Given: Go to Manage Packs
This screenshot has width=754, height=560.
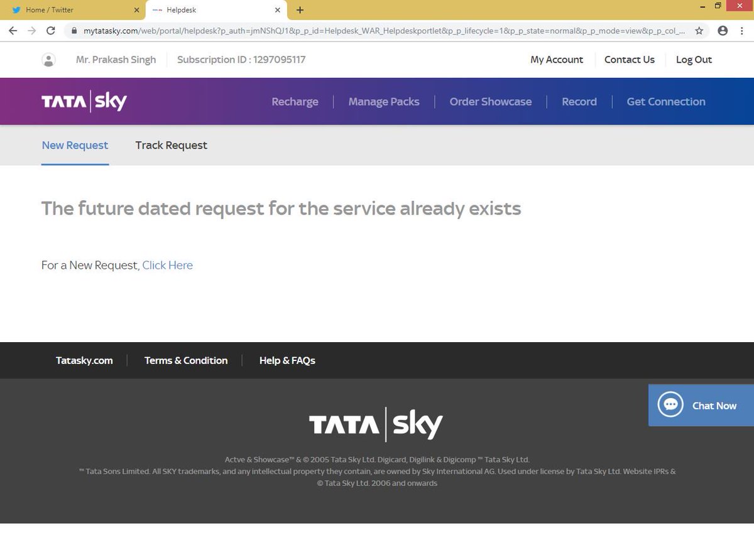Looking at the screenshot, I should [384, 102].
